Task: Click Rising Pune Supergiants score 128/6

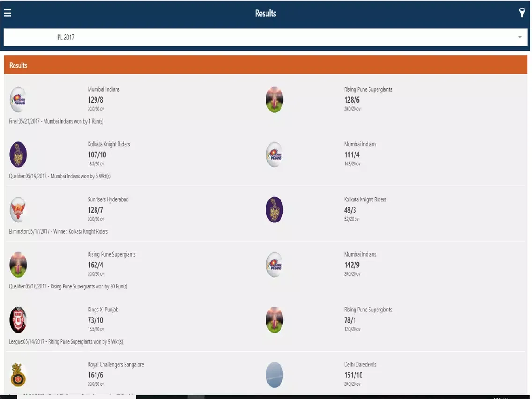Action: (x=352, y=100)
